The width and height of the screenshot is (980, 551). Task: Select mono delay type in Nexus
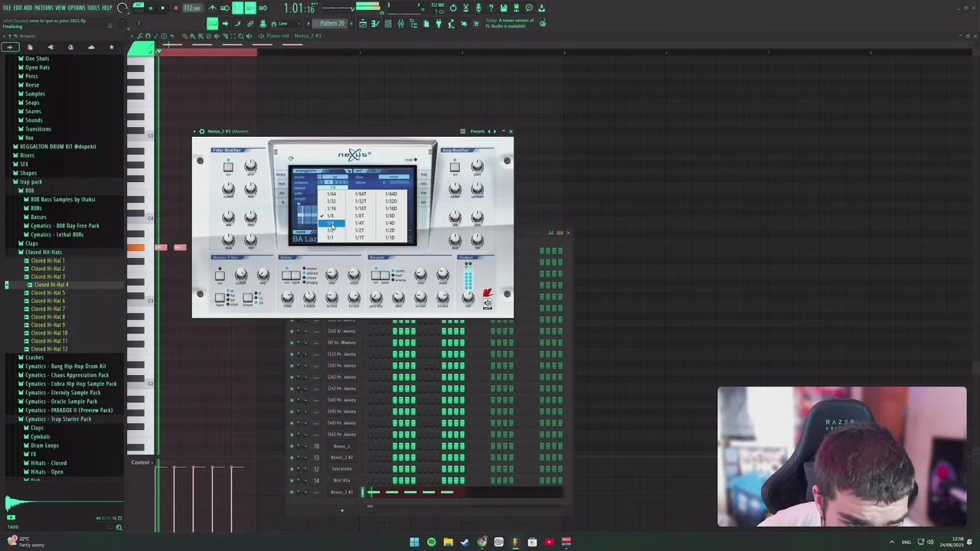309,269
